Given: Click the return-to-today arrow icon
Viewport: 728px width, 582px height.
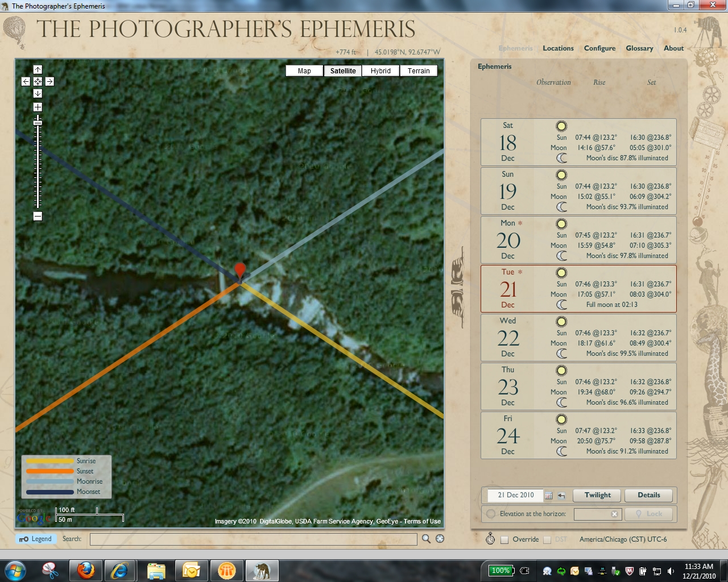Looking at the screenshot, I should [x=561, y=496].
